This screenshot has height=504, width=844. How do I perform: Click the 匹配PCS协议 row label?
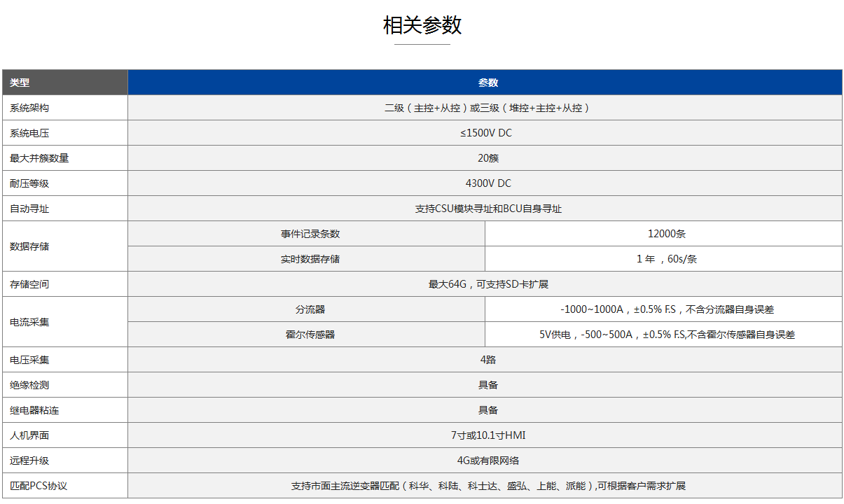tap(38, 486)
